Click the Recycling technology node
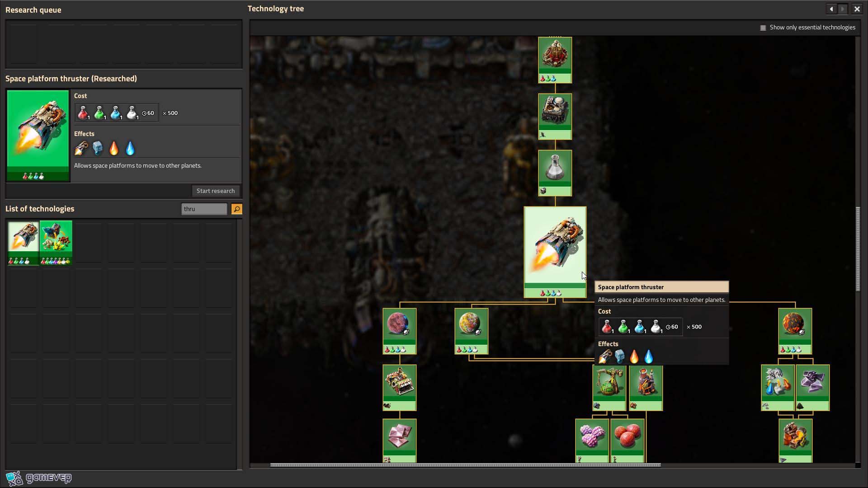 399,388
